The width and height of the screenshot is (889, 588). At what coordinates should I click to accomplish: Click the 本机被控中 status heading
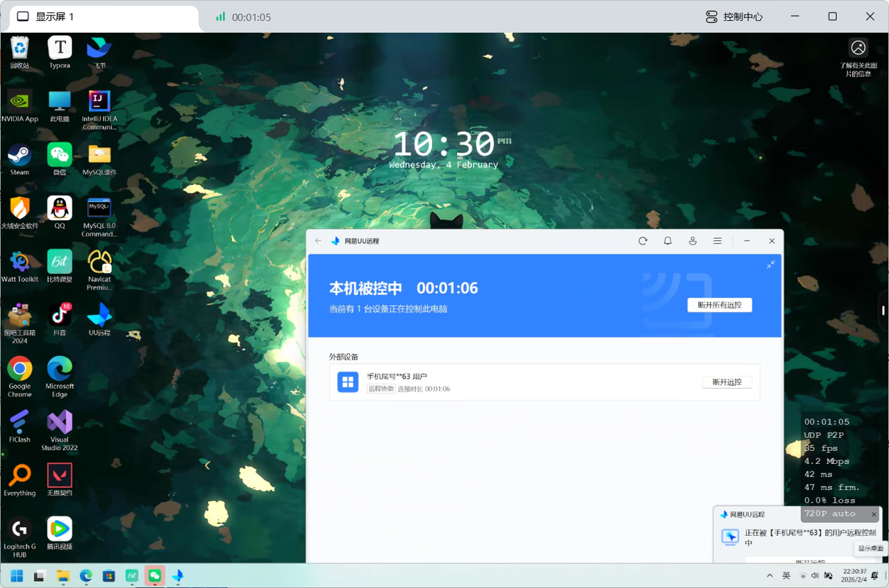point(365,288)
